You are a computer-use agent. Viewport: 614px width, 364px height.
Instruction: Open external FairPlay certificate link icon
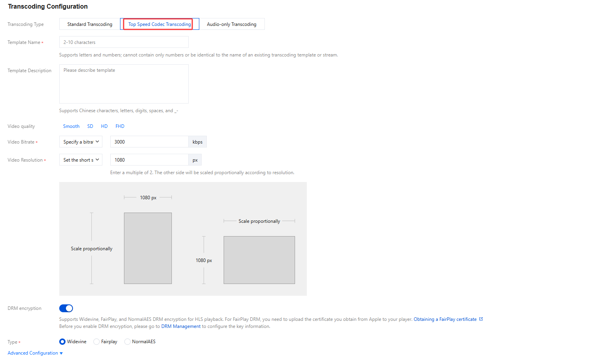click(481, 319)
